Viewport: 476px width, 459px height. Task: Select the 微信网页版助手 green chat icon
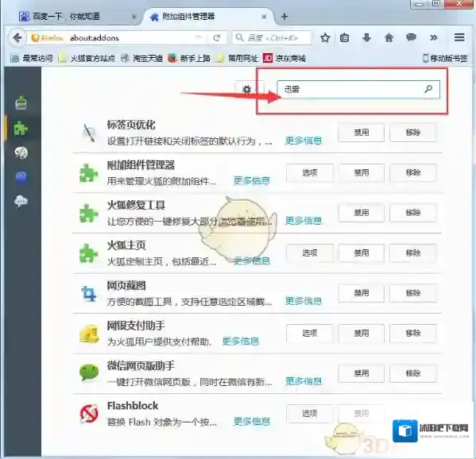coord(89,372)
